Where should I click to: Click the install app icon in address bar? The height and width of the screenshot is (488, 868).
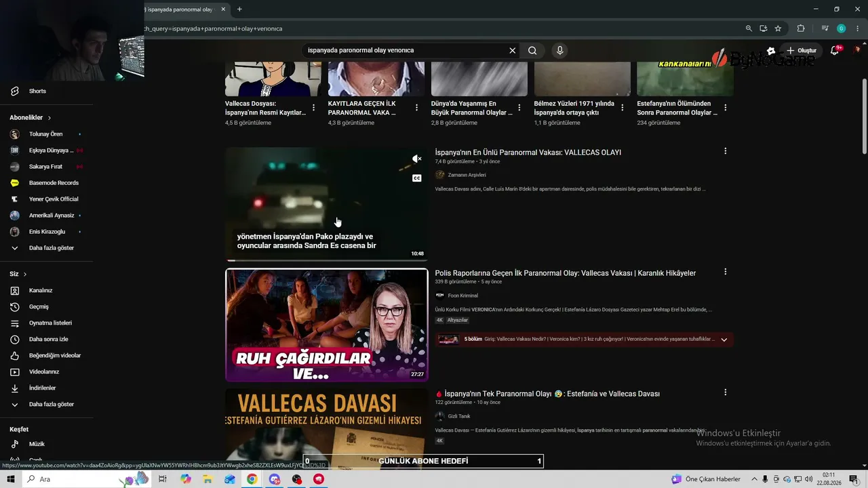pos(764,28)
